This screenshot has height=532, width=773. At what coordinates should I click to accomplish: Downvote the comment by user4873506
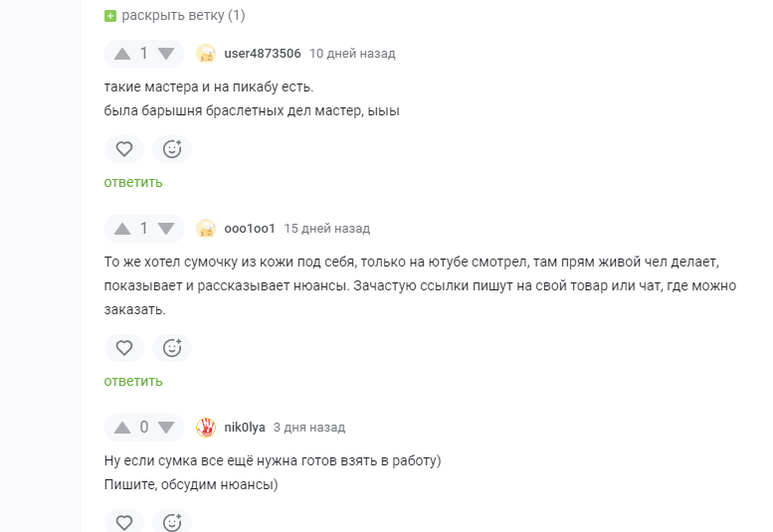coord(165,54)
